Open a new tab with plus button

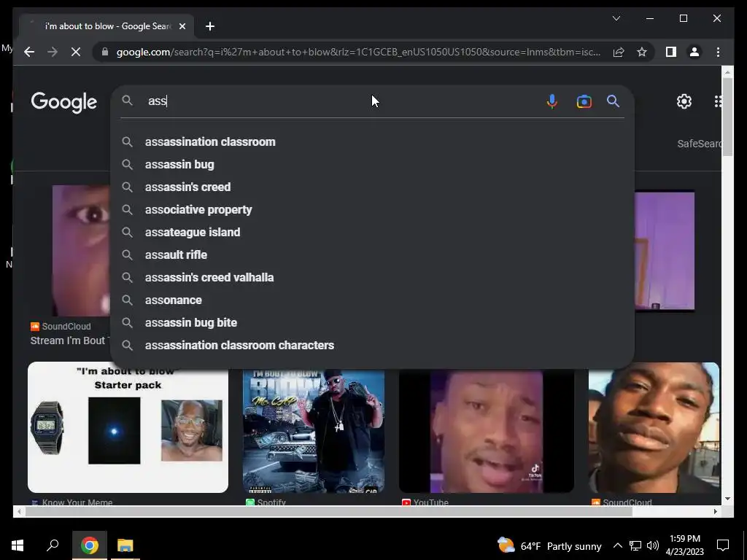(x=210, y=26)
